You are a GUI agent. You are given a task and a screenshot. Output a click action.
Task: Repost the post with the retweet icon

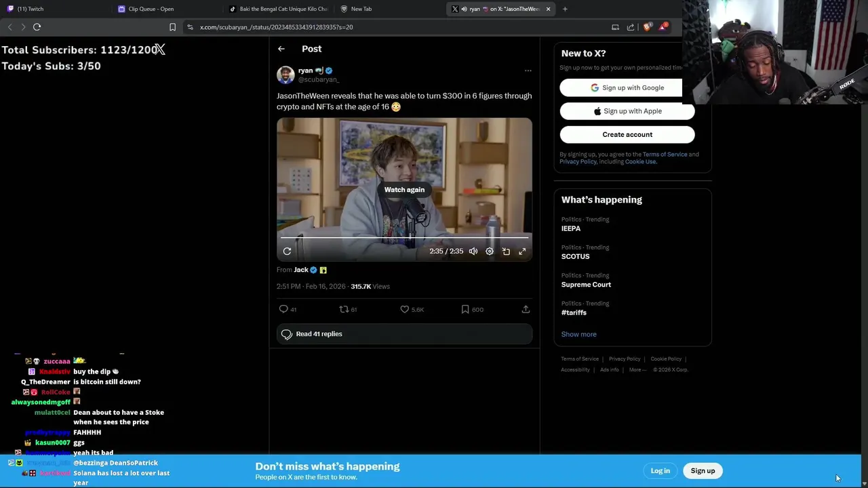[344, 309]
